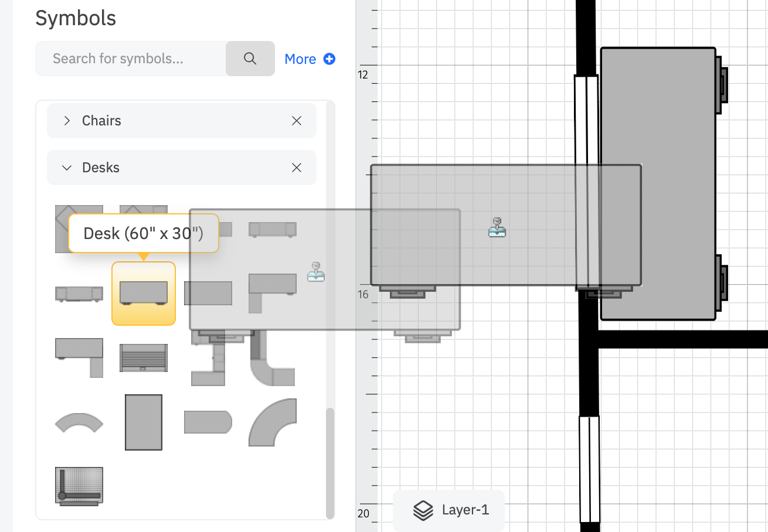The image size is (768, 532).
Task: Select the L-shaped desk symbol
Action: pos(79,357)
